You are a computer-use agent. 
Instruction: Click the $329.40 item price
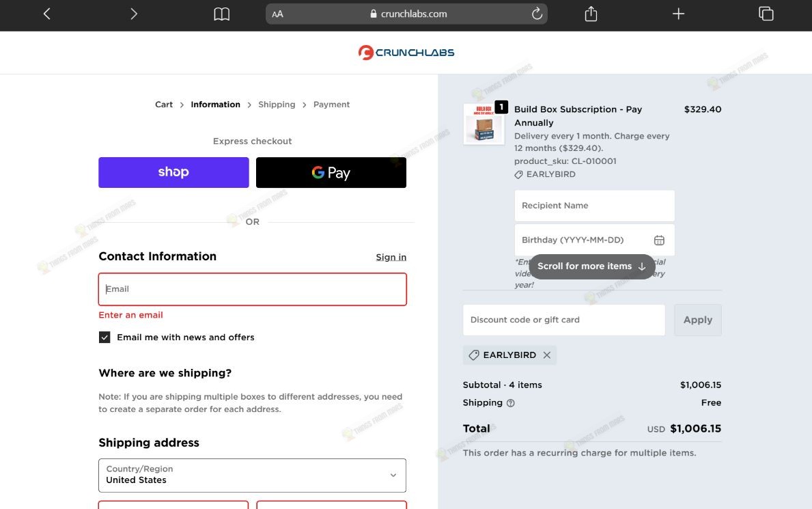(x=703, y=109)
